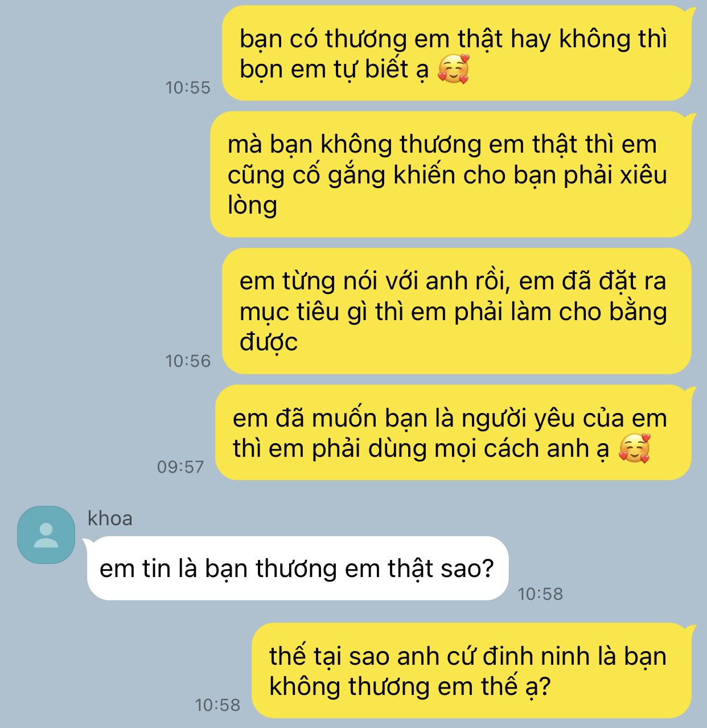Tap 10:58 timestamp beside khoa's message
Viewport: 707px width, 728px height.
[540, 594]
